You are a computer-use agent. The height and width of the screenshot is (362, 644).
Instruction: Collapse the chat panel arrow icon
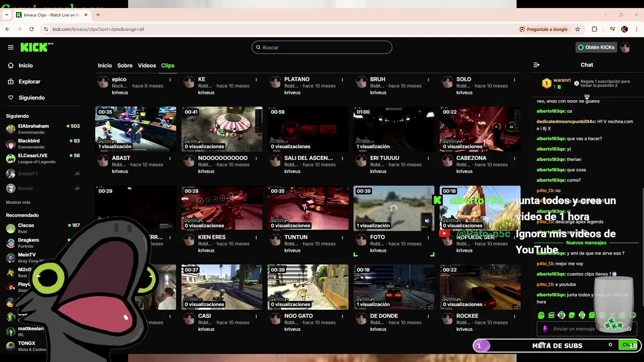point(536,65)
